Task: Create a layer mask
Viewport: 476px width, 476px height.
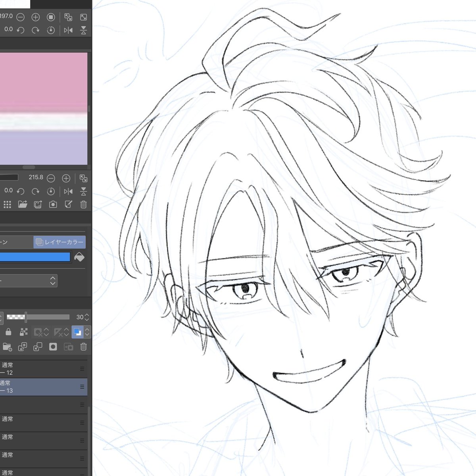Action: [53, 347]
